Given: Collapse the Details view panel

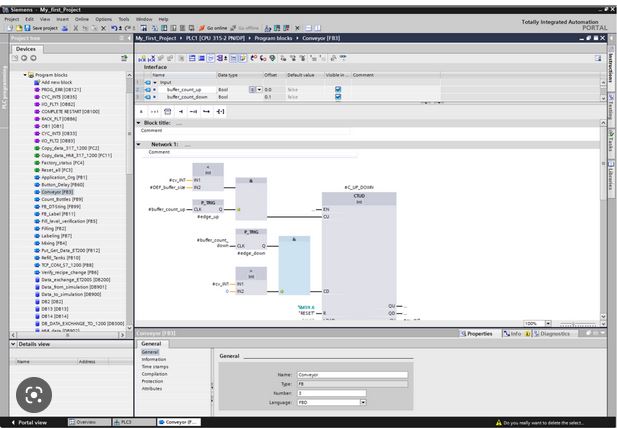Looking at the screenshot, I should point(13,344).
